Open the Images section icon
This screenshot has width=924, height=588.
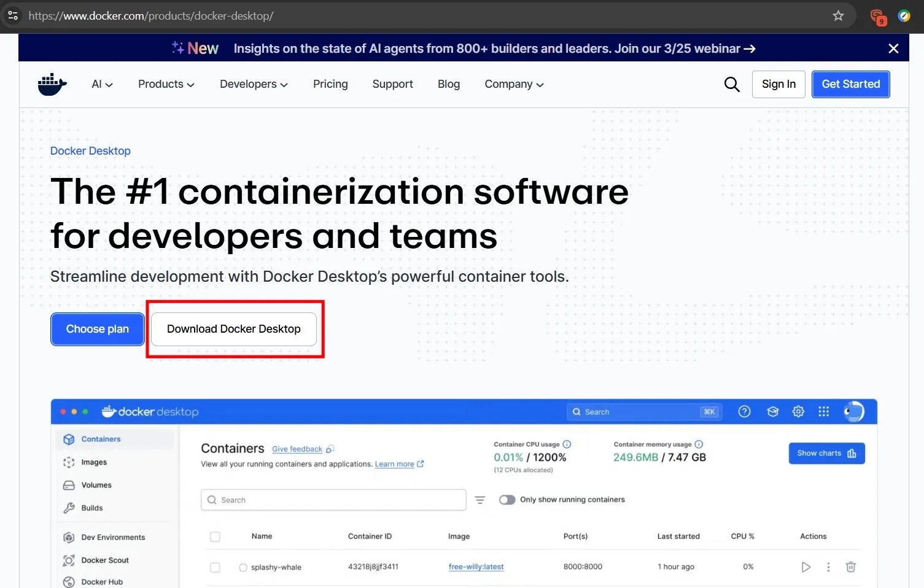69,462
